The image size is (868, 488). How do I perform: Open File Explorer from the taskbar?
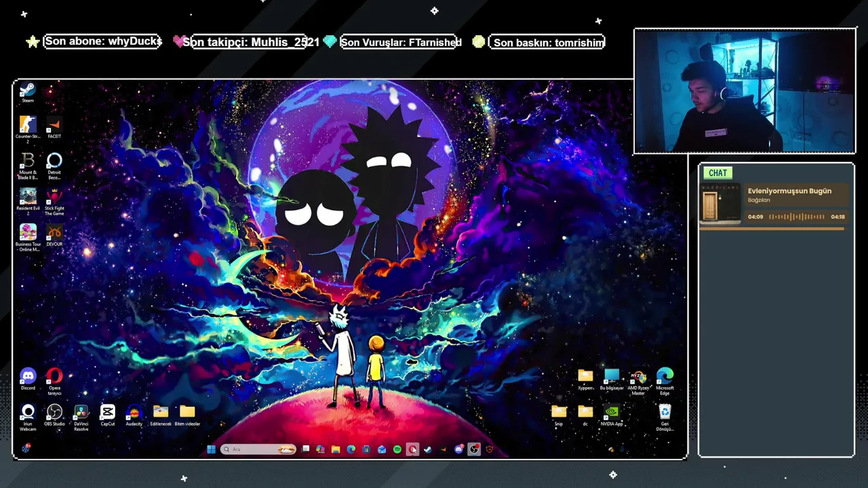tap(336, 449)
